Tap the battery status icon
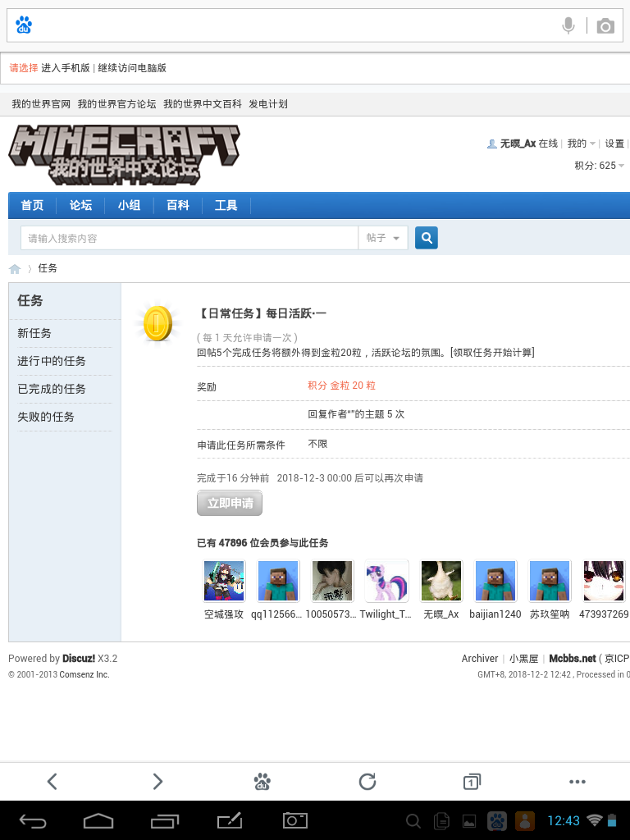 coord(612,820)
